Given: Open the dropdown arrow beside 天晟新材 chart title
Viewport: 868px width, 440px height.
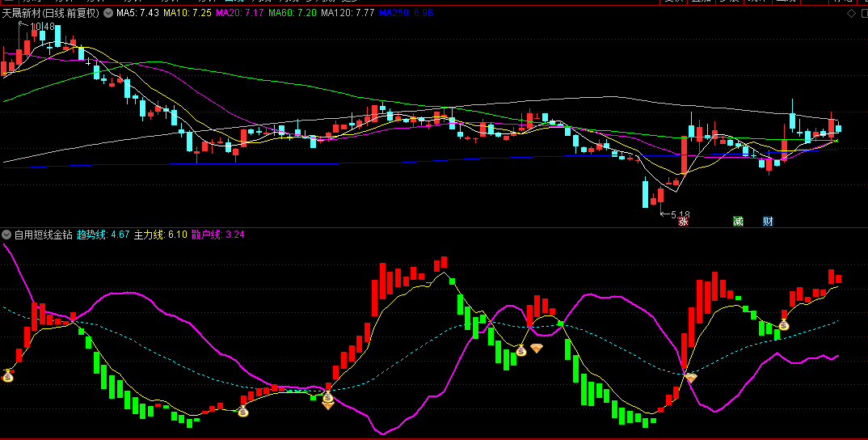Looking at the screenshot, I should pyautogui.click(x=108, y=13).
